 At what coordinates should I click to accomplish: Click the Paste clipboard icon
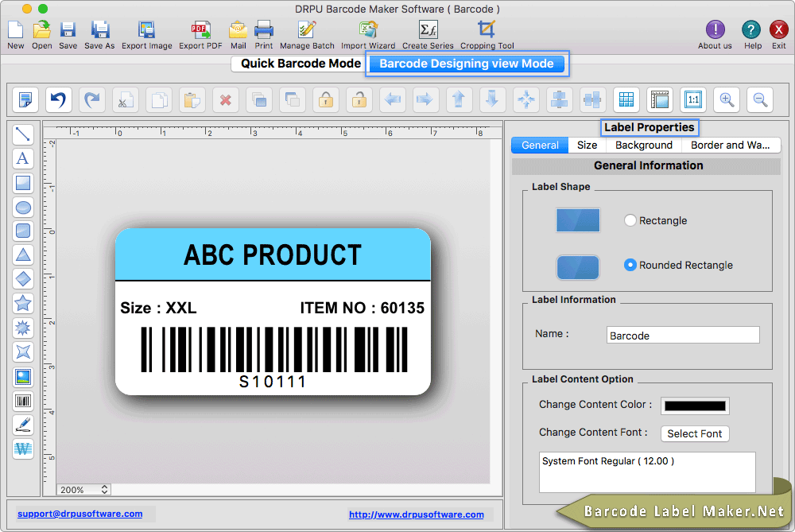click(192, 99)
